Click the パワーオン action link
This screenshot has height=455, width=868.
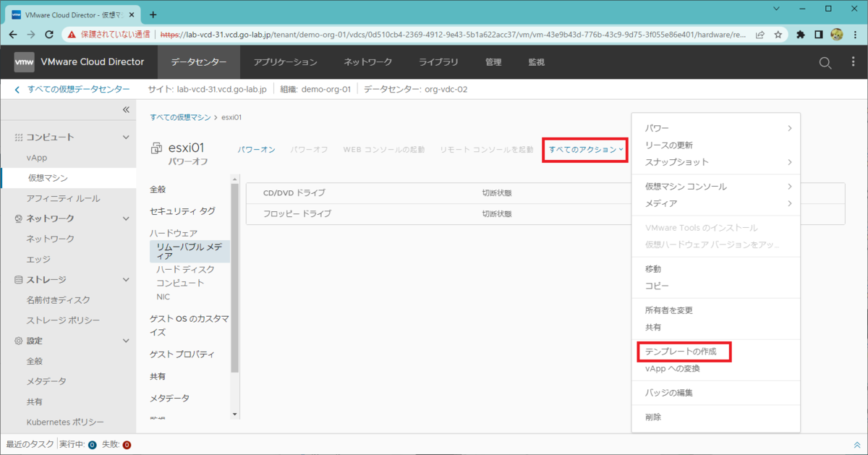[257, 150]
